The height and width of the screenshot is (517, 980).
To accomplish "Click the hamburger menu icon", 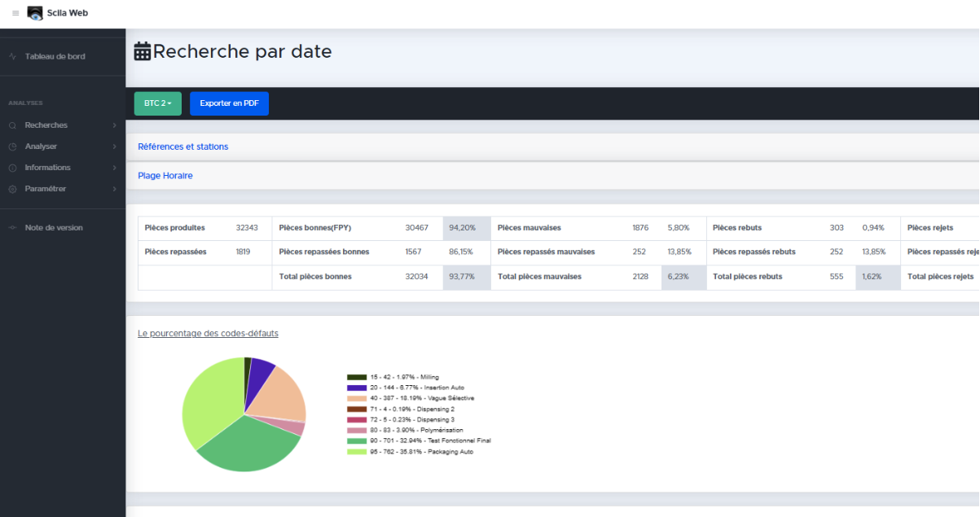I will coord(15,13).
